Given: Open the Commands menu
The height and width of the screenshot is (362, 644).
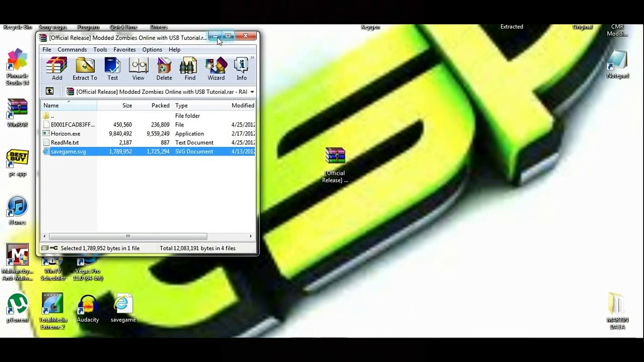Looking at the screenshot, I should pos(72,50).
